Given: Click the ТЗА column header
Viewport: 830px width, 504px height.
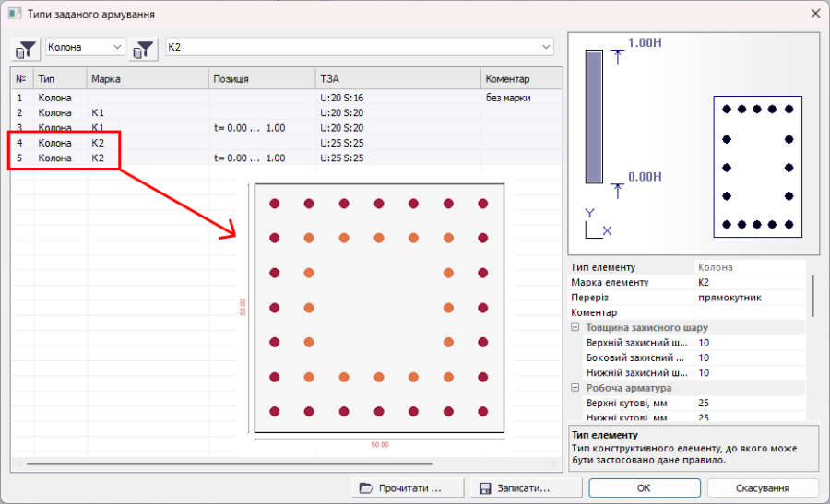Looking at the screenshot, I should (397, 78).
